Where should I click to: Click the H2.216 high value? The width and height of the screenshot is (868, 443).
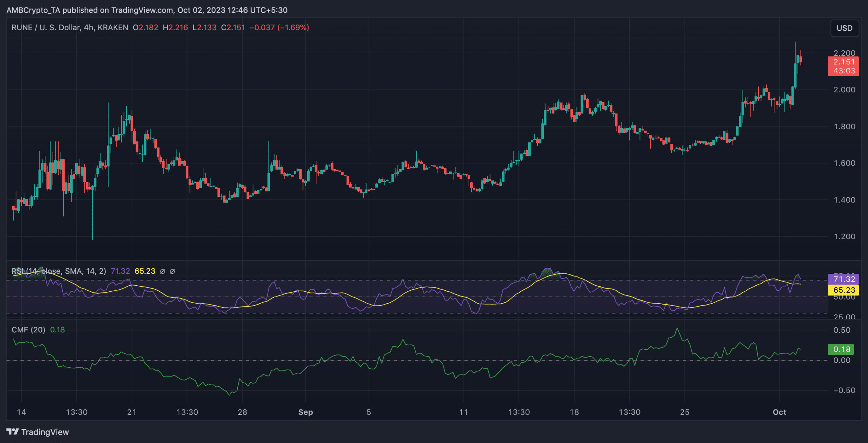175,27
